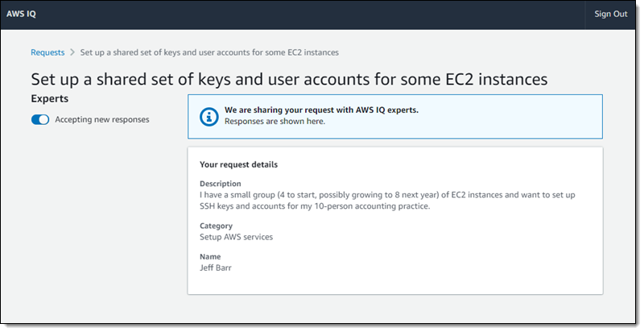
Task: Toggle the Accepting new responses switch
Action: [40, 120]
